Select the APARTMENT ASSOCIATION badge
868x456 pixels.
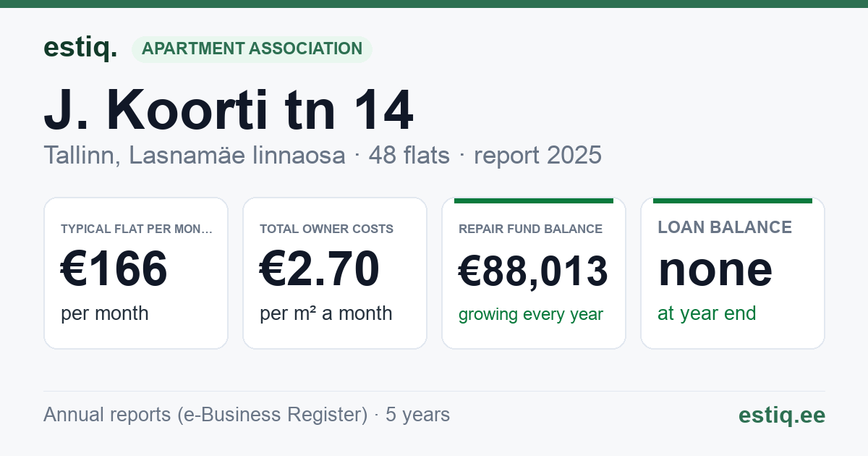point(252,49)
